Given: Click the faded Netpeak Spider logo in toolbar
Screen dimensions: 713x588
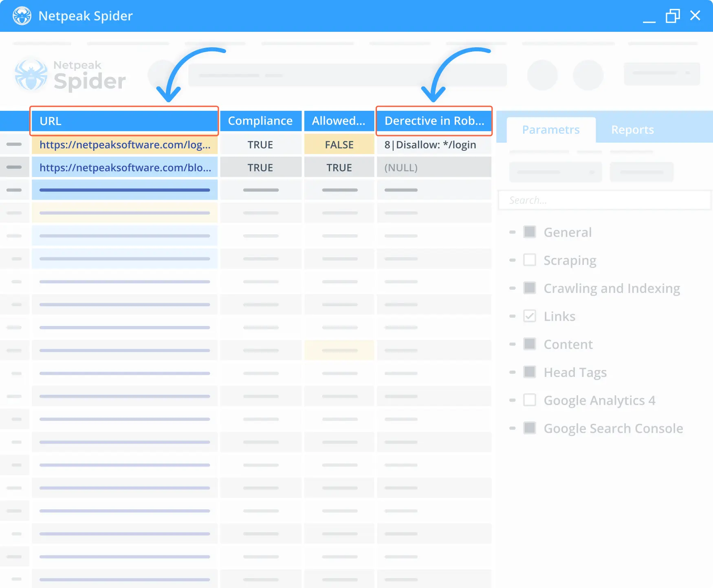Looking at the screenshot, I should [x=70, y=75].
